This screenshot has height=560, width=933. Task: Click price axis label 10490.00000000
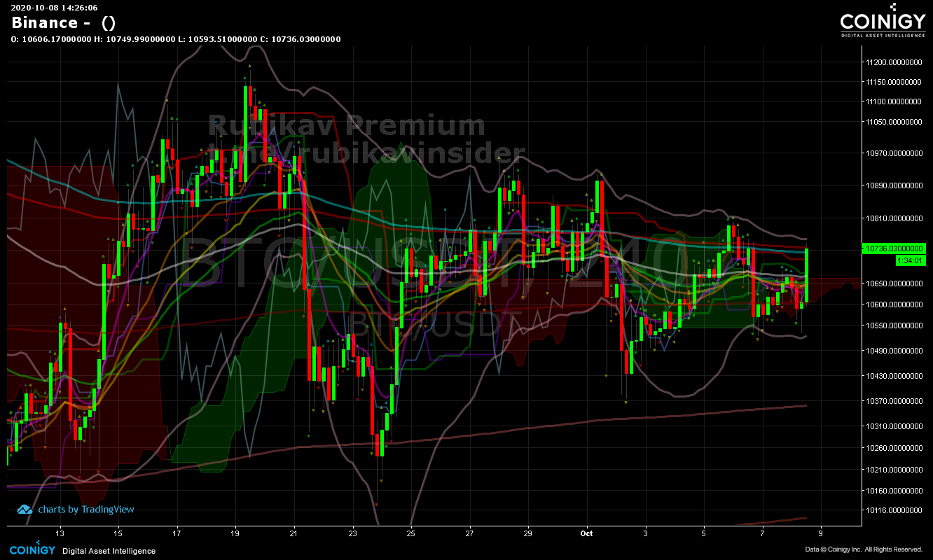(x=894, y=351)
